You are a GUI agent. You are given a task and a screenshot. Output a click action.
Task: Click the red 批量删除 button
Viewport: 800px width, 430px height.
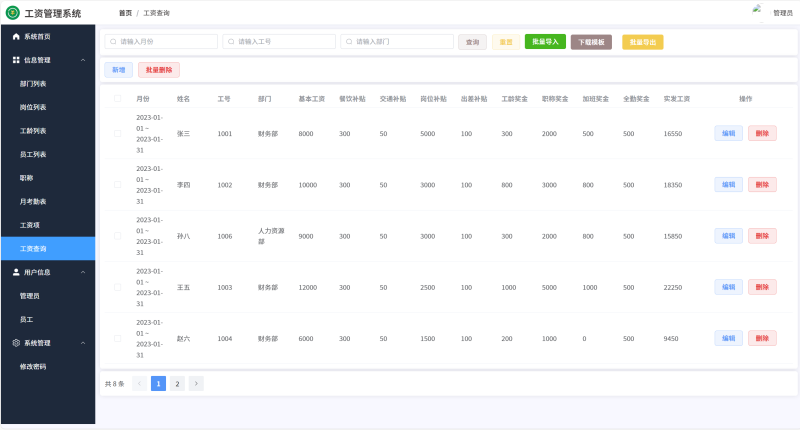pos(159,70)
